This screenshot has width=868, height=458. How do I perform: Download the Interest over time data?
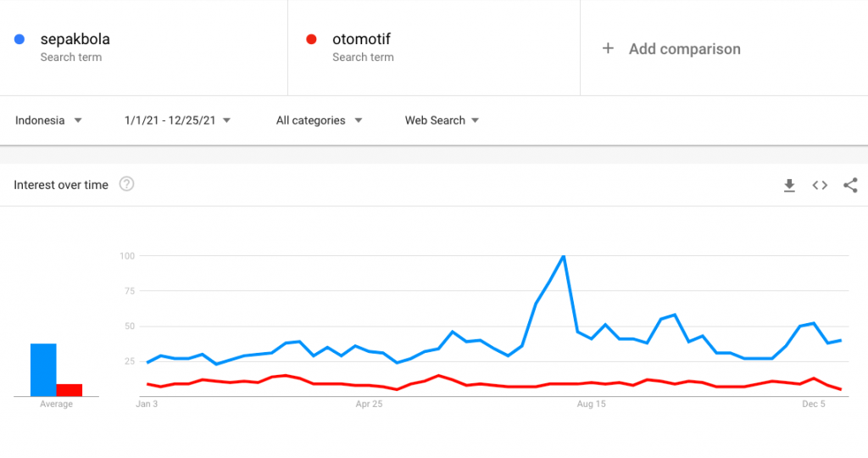point(789,185)
